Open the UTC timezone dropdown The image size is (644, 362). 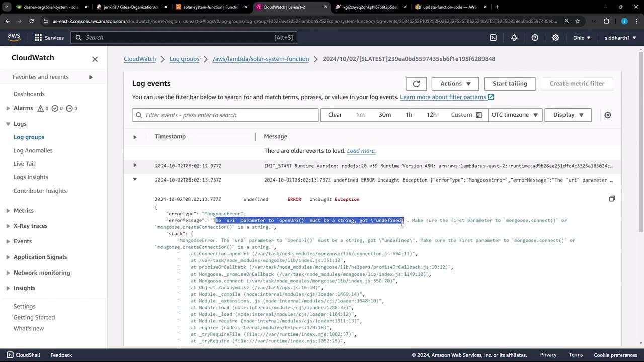click(x=514, y=115)
